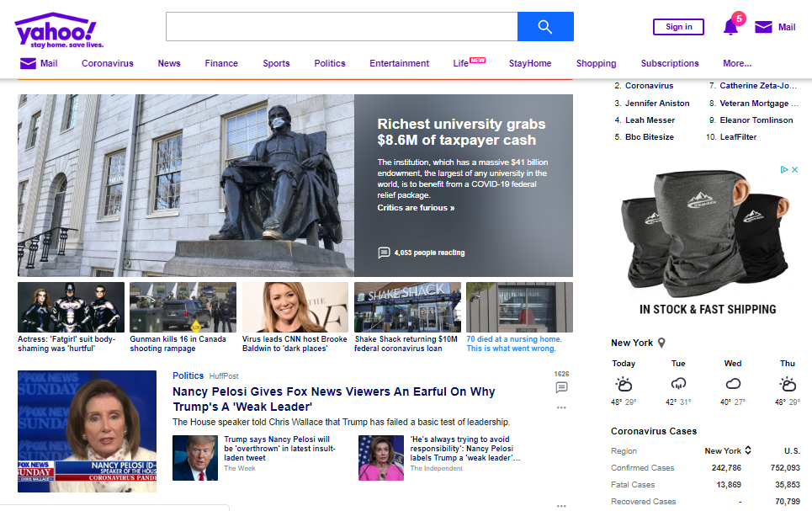Go to the Entertainment section
Viewport: 812px width, 511px height.
(399, 63)
